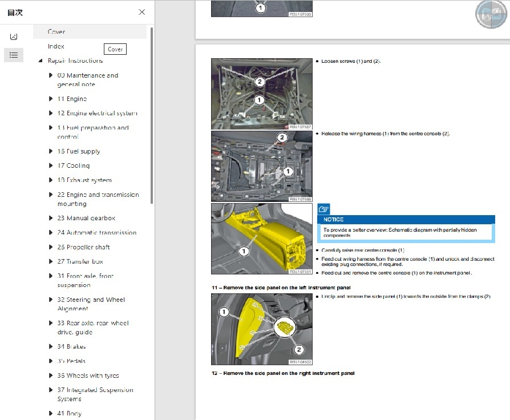The image size is (510, 420).
Task: Open the Index bookmark entry
Action: pyautogui.click(x=56, y=47)
